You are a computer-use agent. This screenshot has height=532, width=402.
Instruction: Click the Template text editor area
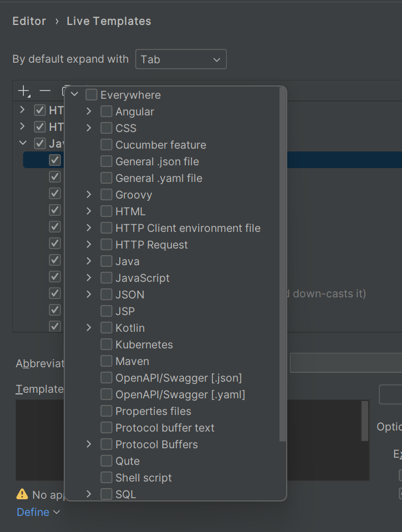tap(192, 440)
